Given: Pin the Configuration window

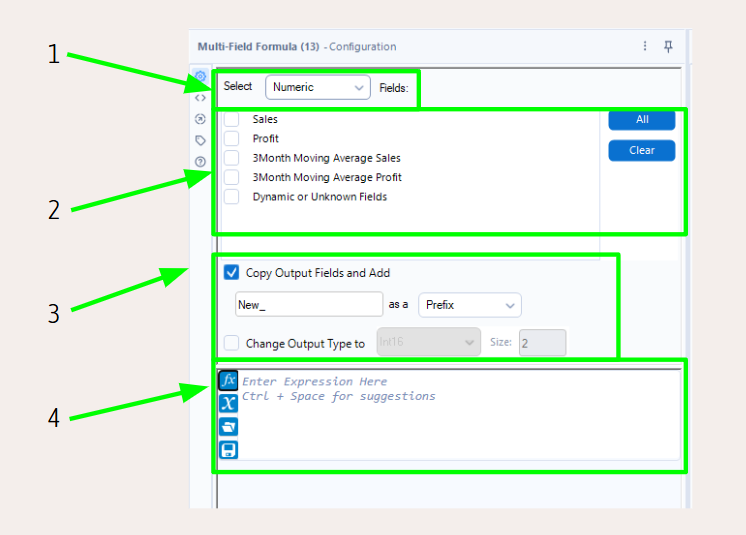Looking at the screenshot, I should [x=668, y=46].
